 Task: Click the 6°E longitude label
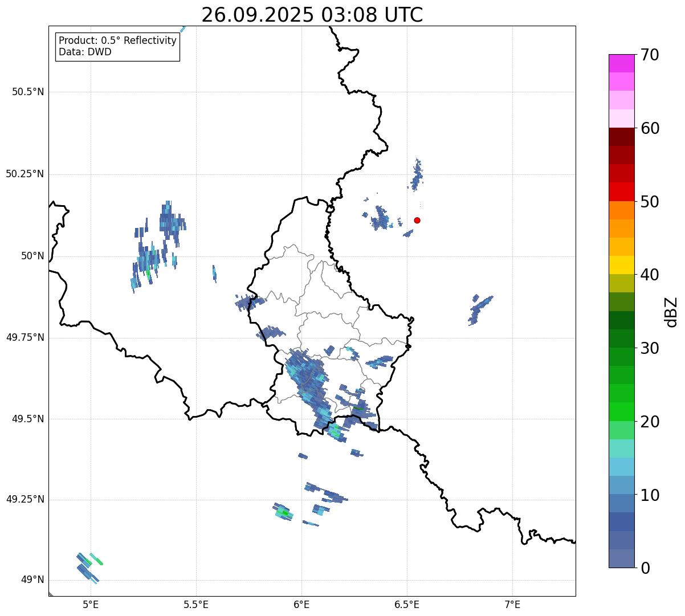click(301, 605)
